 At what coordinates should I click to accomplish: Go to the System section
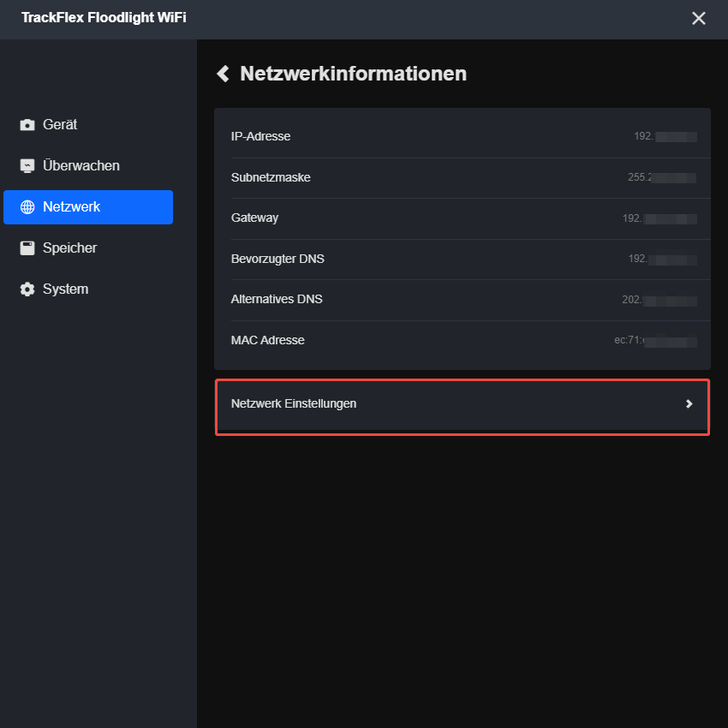tap(88, 289)
